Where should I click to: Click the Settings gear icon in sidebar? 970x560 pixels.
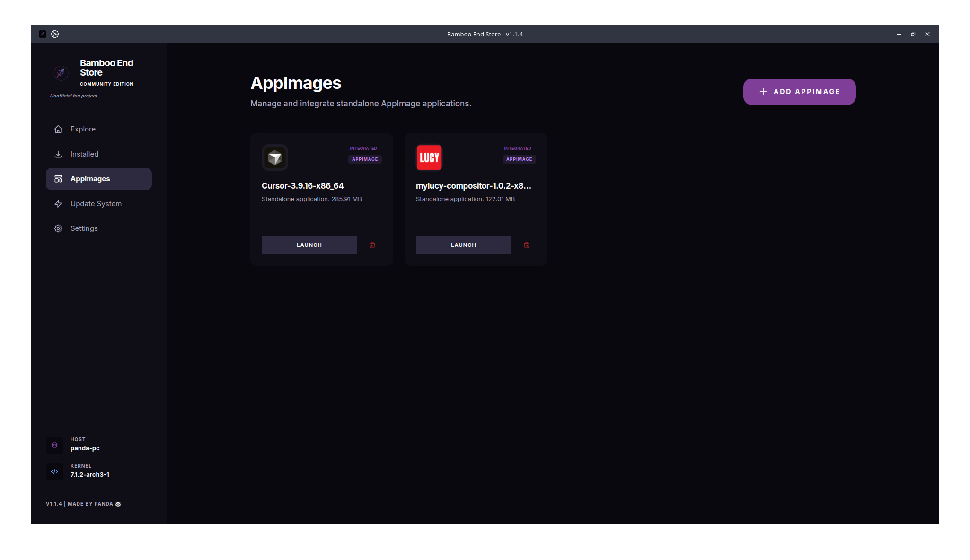point(58,228)
